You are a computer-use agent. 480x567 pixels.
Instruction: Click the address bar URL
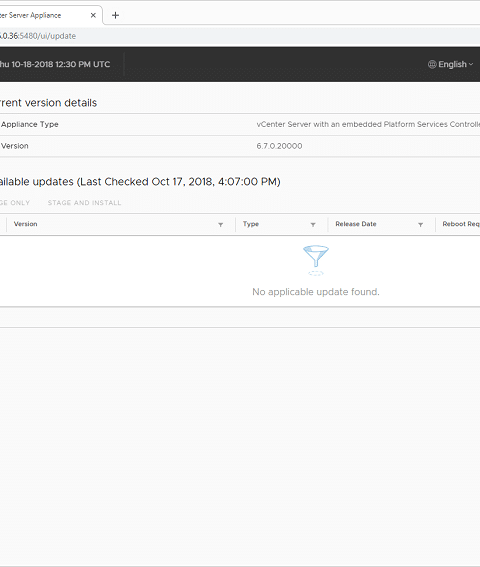click(38, 36)
